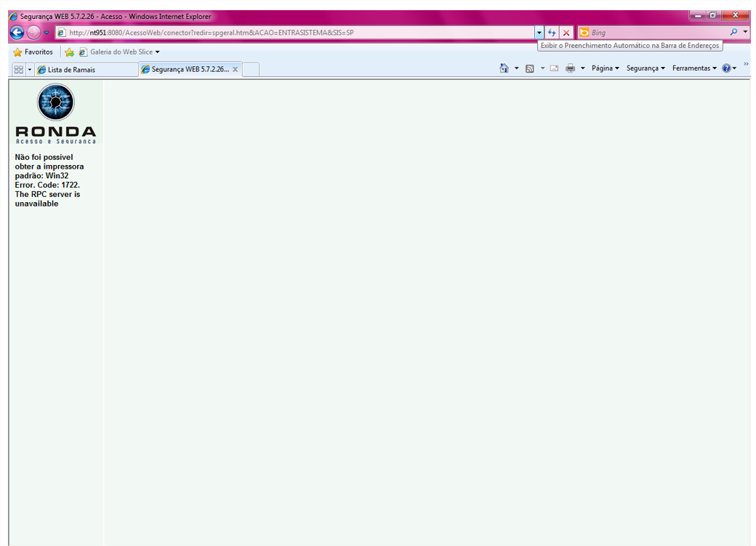This screenshot has height=546, width=756.
Task: Open the Favoritos star button
Action: pos(33,52)
